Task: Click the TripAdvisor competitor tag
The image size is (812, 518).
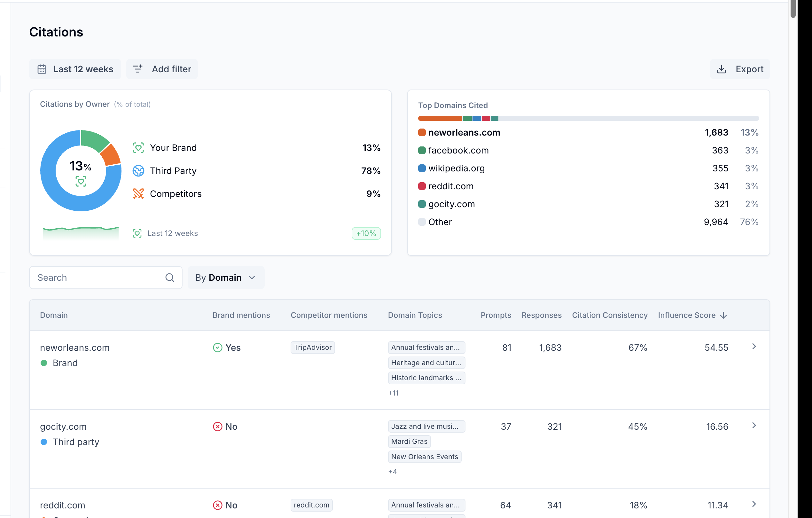Action: pos(313,347)
